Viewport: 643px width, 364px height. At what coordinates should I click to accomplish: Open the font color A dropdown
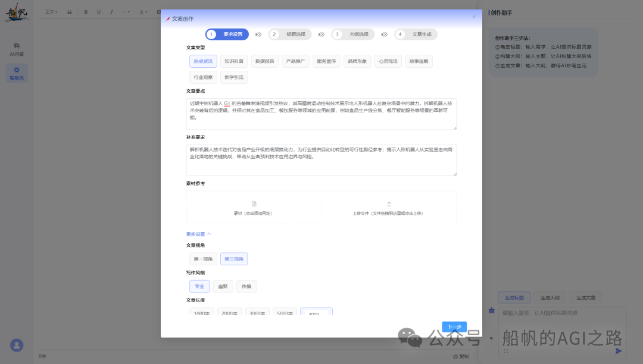tap(143, 12)
